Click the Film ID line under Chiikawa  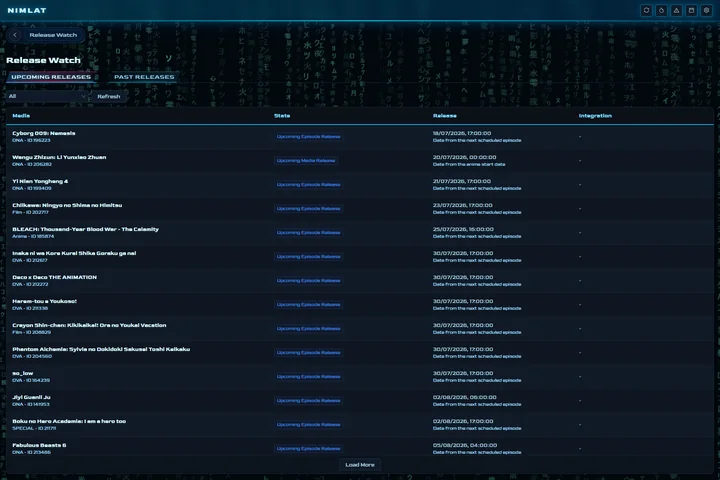tap(30, 213)
